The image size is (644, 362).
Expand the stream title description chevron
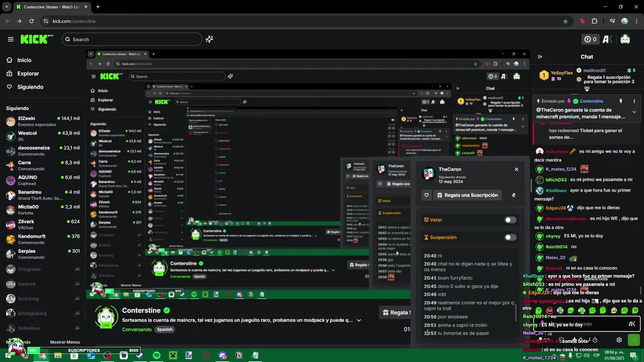pyautogui.click(x=359, y=320)
